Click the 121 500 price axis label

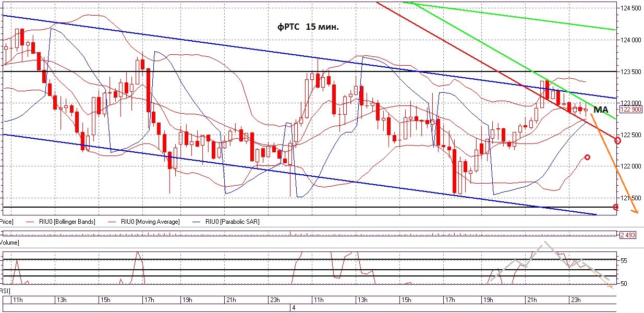click(x=631, y=198)
